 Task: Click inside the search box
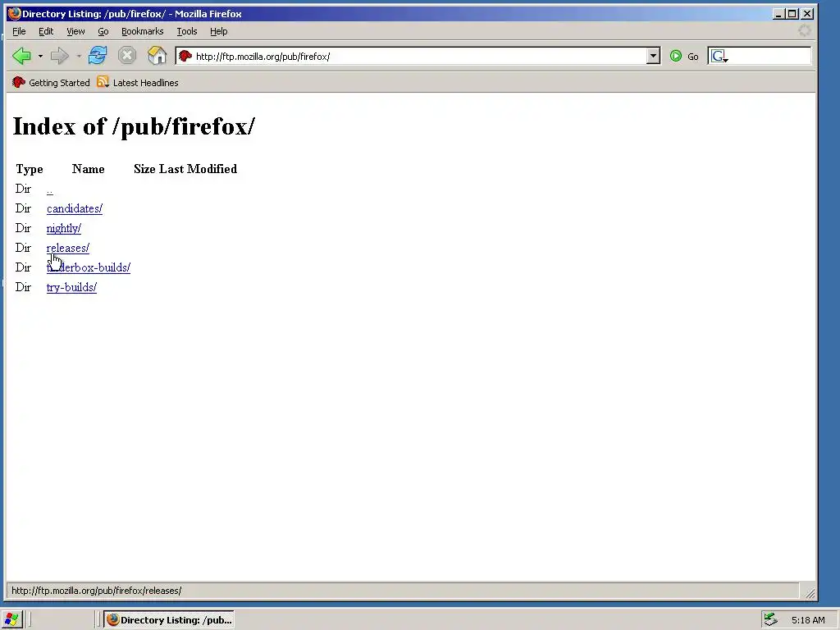(769, 57)
